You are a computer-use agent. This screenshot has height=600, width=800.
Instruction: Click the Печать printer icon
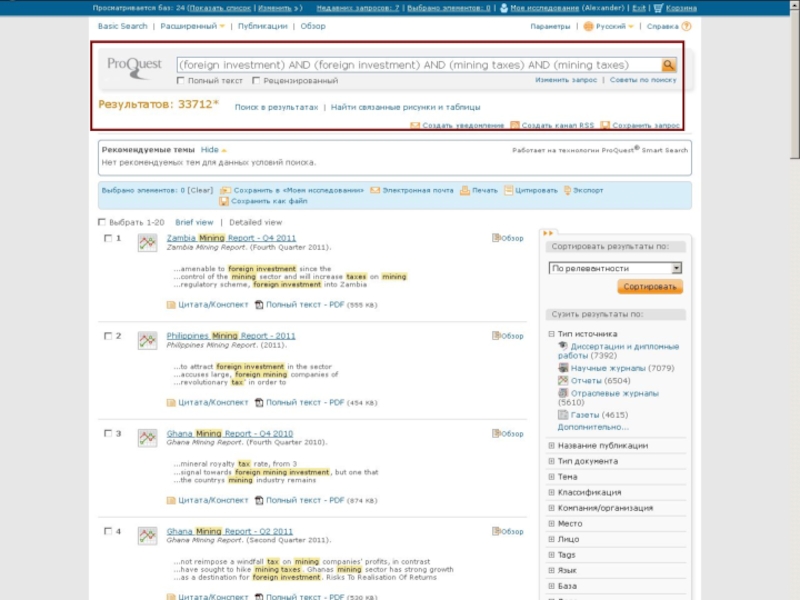click(x=465, y=190)
